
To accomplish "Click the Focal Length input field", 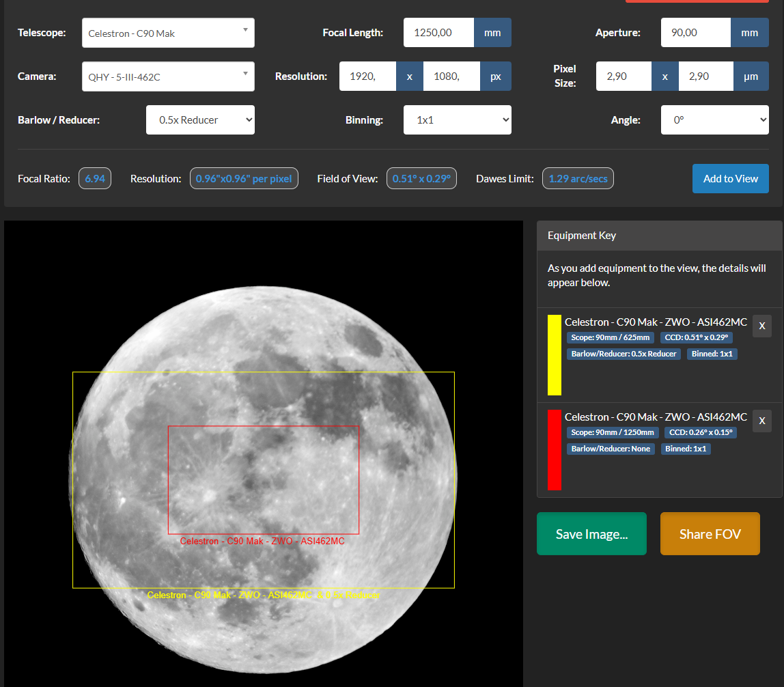I will [438, 33].
